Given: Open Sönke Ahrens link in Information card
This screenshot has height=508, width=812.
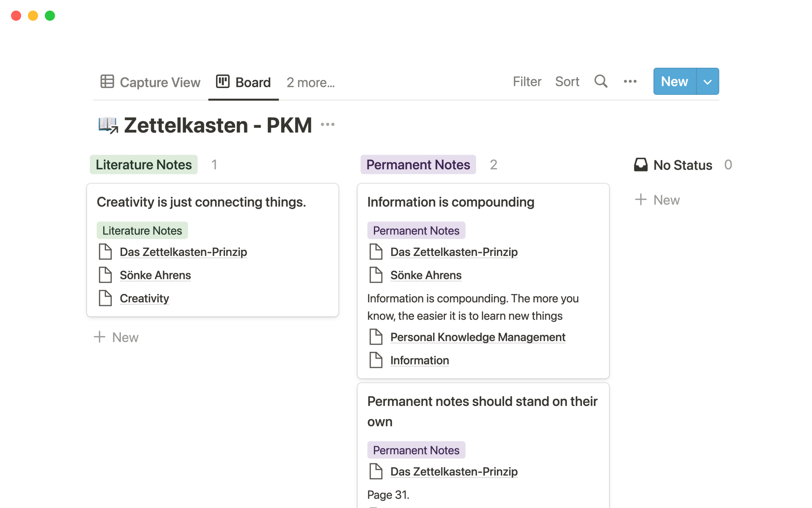Looking at the screenshot, I should 425,275.
